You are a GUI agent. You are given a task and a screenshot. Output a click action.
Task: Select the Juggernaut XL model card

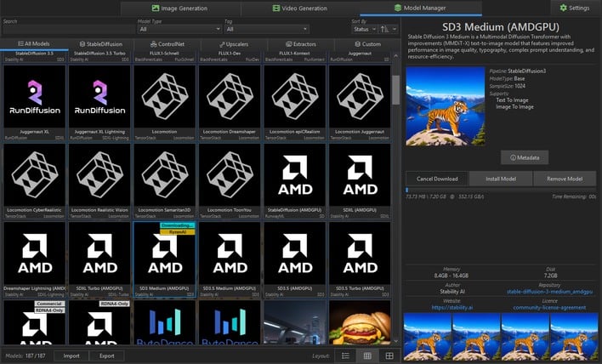pos(35,103)
